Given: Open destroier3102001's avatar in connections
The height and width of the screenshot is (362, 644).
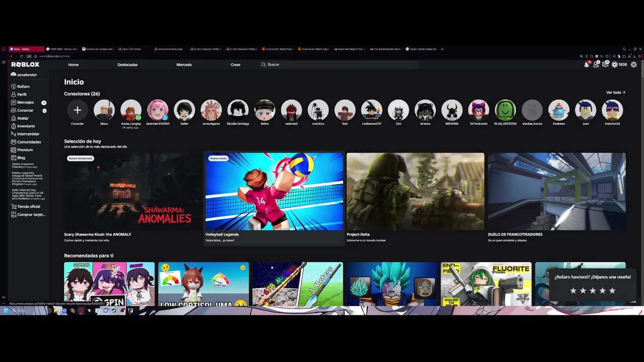Looking at the screenshot, I should (157, 110).
